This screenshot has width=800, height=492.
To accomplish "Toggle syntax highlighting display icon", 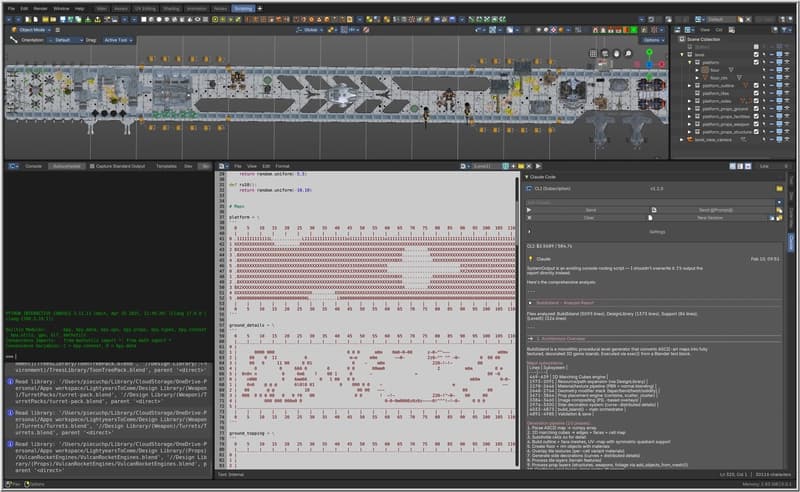I will 748,166.
